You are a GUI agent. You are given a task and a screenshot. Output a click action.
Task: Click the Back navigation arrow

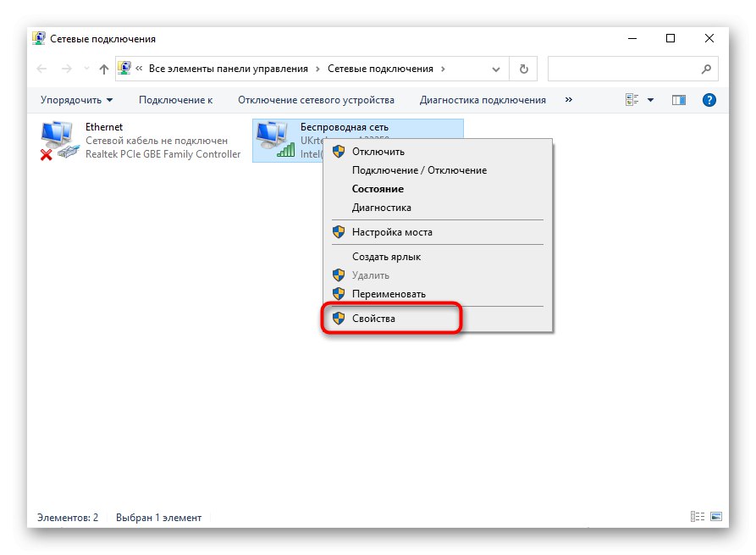coord(42,69)
